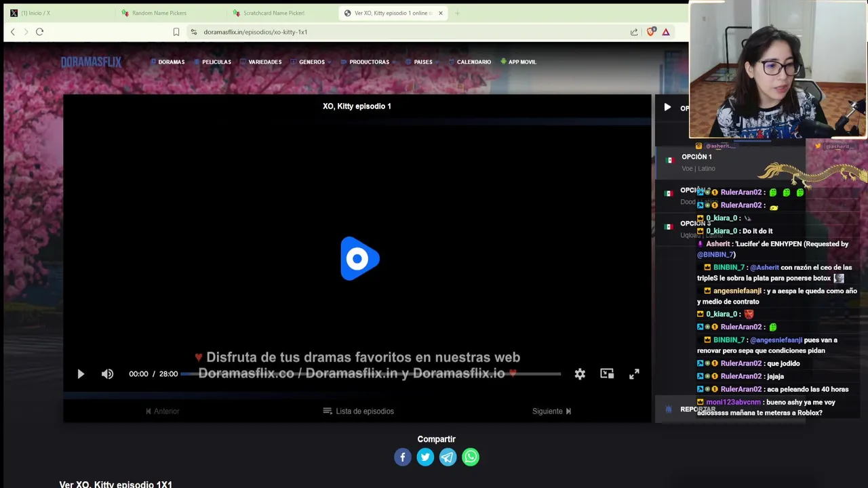This screenshot has width=868, height=488.
Task: Click the share page icon in toolbar
Action: point(634,32)
